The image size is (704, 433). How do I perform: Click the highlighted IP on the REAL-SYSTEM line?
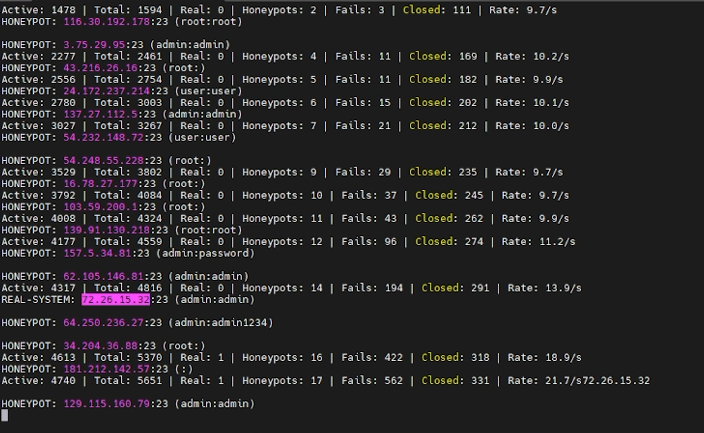(x=115, y=300)
